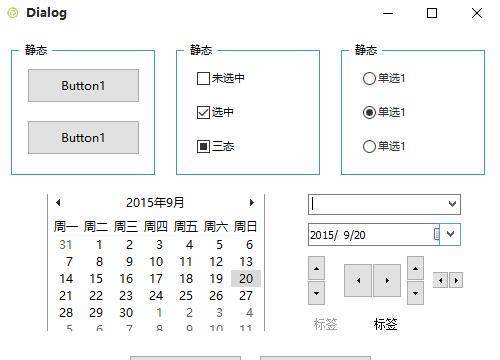The height and width of the screenshot is (360, 500).
Task: Pick day 29 in the calendar
Action: pos(96,313)
